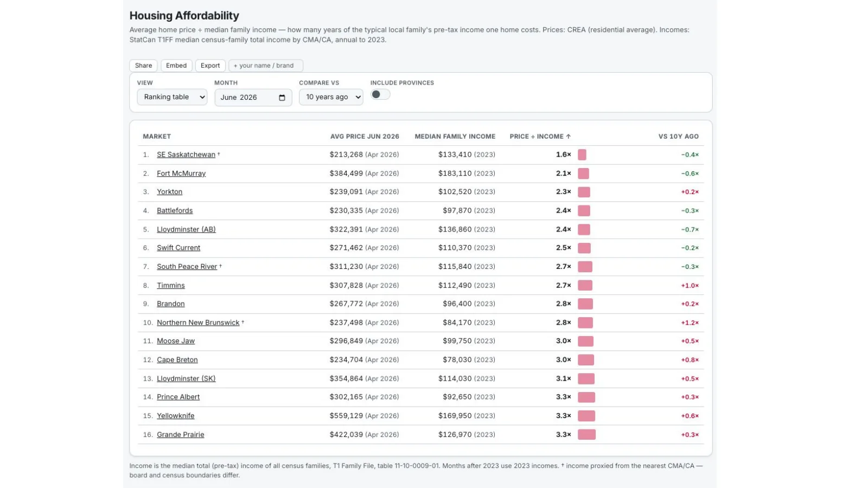The height and width of the screenshot is (488, 868).
Task: Open the SE Saskatchewan market link
Action: click(x=186, y=155)
